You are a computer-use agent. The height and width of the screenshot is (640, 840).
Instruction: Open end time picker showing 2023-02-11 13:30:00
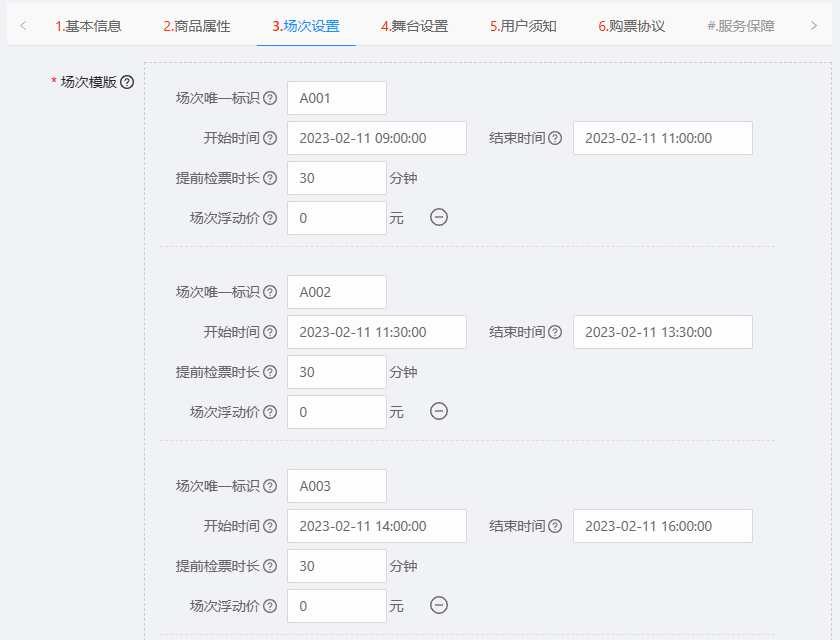click(x=663, y=332)
